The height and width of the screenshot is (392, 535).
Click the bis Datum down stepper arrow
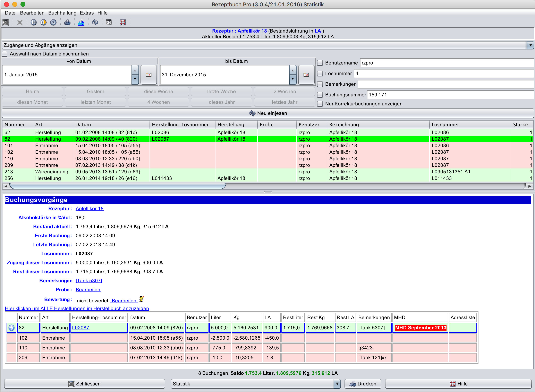292,79
